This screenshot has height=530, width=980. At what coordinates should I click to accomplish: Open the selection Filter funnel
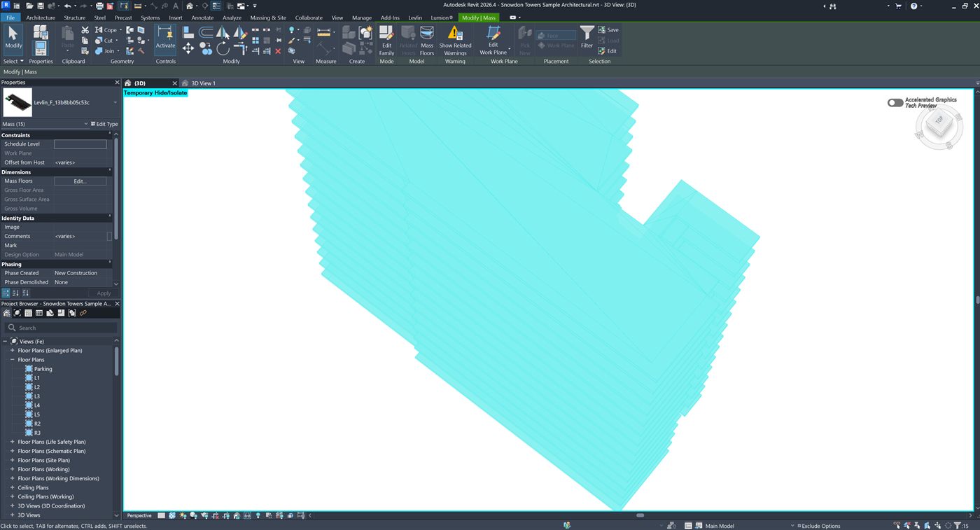(x=587, y=36)
